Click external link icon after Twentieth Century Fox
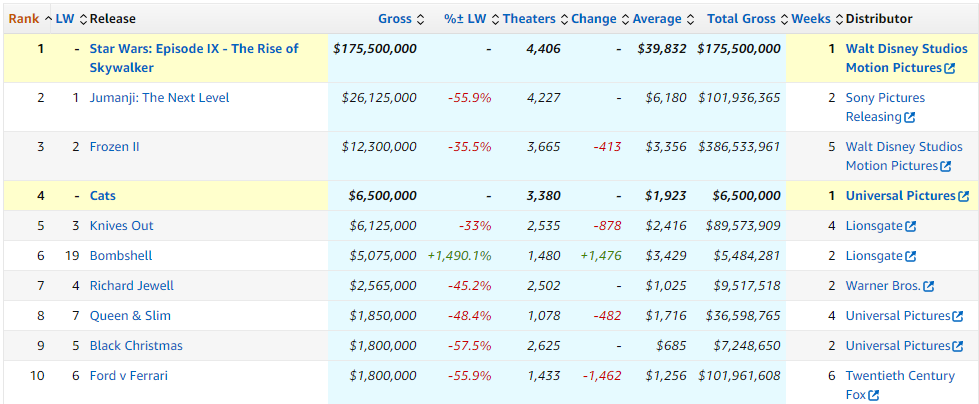 coord(874,395)
